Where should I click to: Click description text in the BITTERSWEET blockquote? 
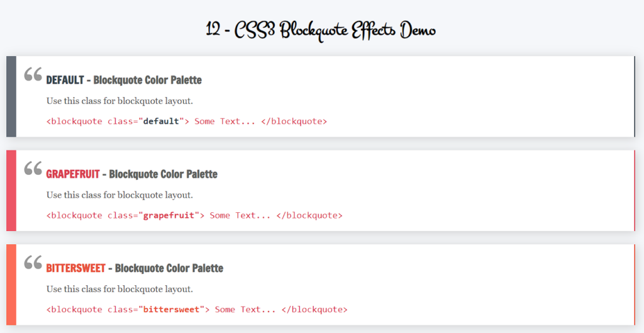119,289
